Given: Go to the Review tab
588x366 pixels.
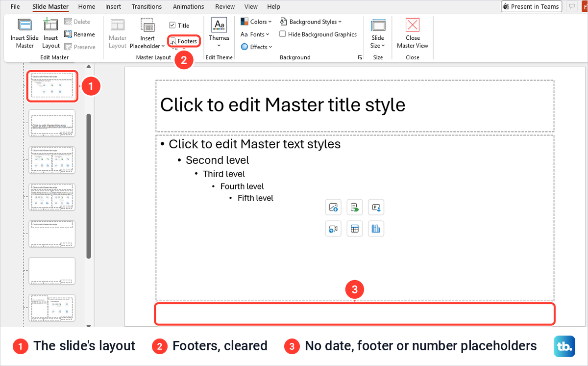Looking at the screenshot, I should (x=225, y=6).
